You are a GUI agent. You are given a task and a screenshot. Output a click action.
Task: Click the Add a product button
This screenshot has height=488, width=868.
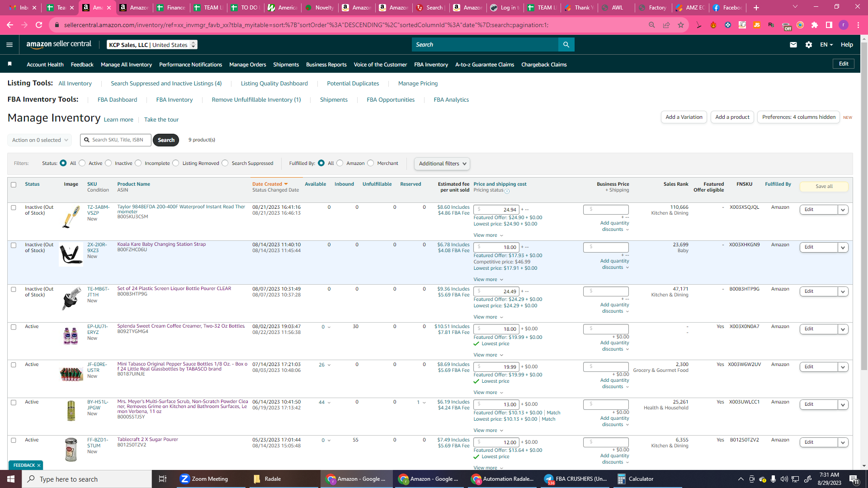click(732, 117)
